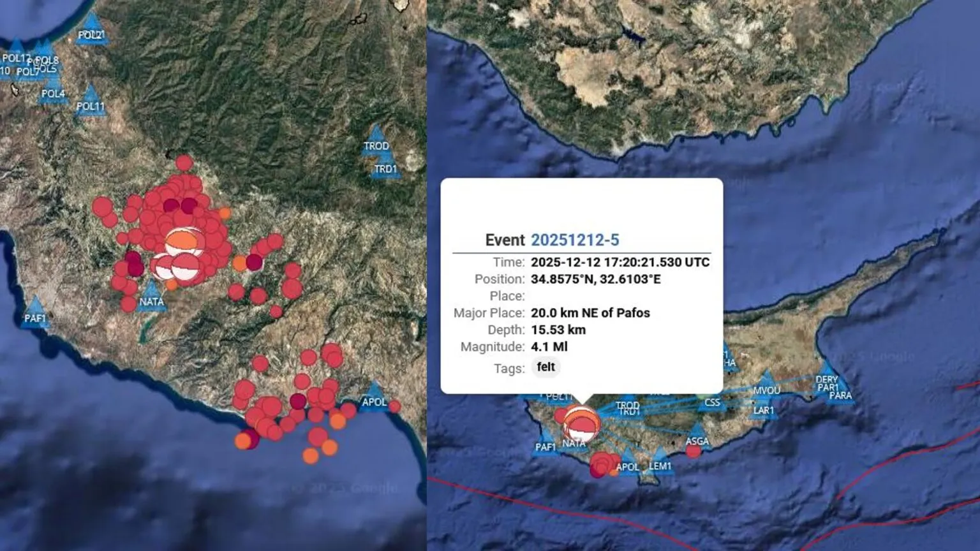Click PAF1 station in the left map
The height and width of the screenshot is (551, 980).
[35, 315]
